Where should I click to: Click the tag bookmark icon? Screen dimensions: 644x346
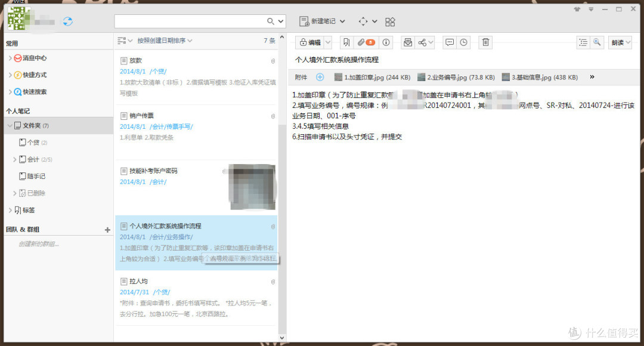[346, 42]
